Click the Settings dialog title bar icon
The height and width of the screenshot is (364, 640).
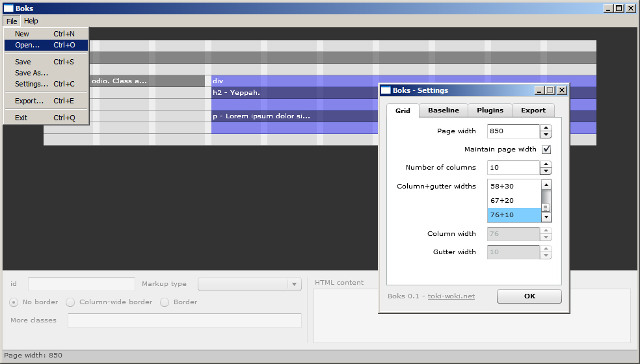point(386,90)
